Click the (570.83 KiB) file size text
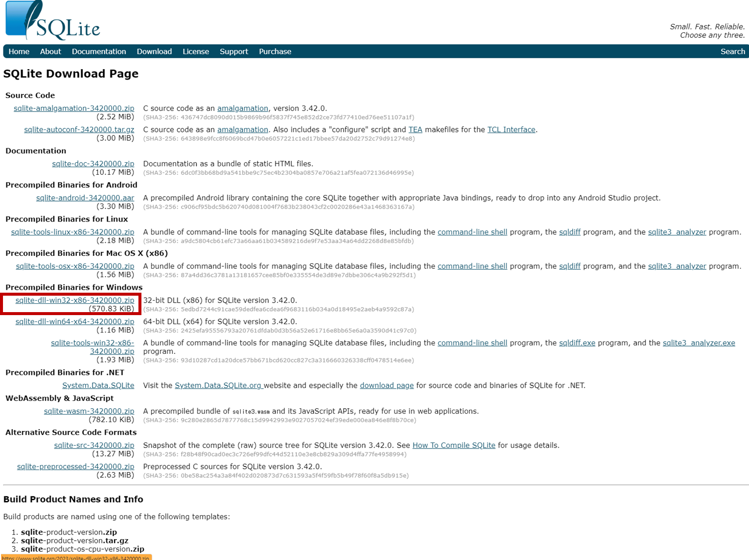The image size is (749, 560). (x=112, y=309)
